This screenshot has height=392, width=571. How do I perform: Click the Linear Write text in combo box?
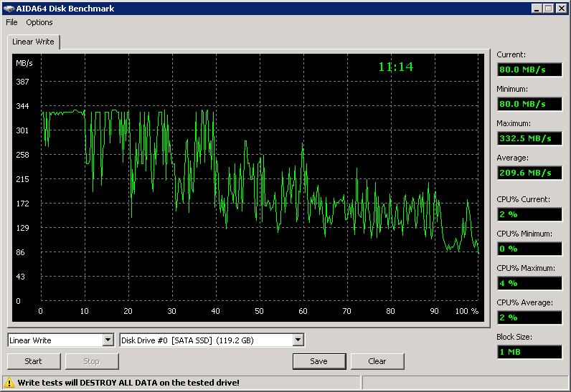point(31,340)
